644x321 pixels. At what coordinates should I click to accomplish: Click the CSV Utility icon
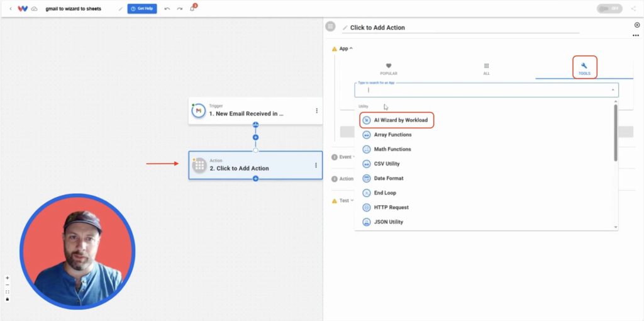(367, 164)
